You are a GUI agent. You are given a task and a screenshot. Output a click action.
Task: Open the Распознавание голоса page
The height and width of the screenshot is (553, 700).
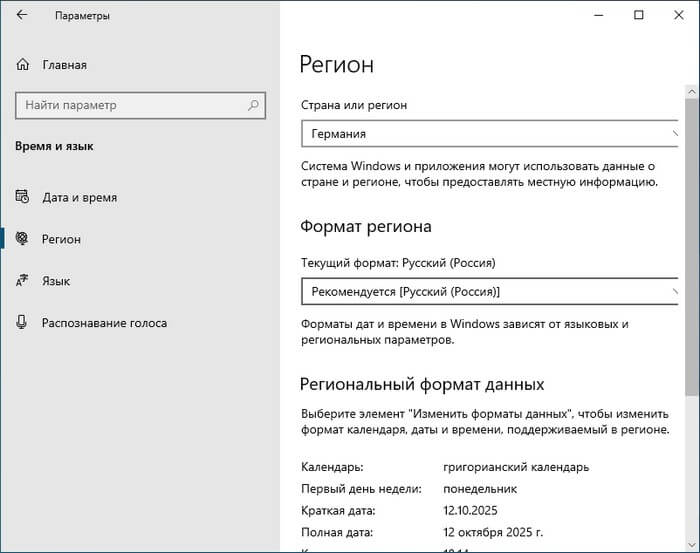[x=104, y=323]
